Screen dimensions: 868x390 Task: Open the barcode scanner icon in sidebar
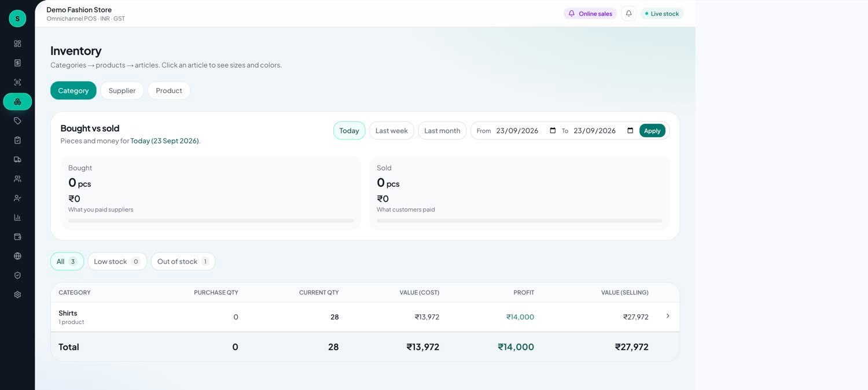(17, 82)
